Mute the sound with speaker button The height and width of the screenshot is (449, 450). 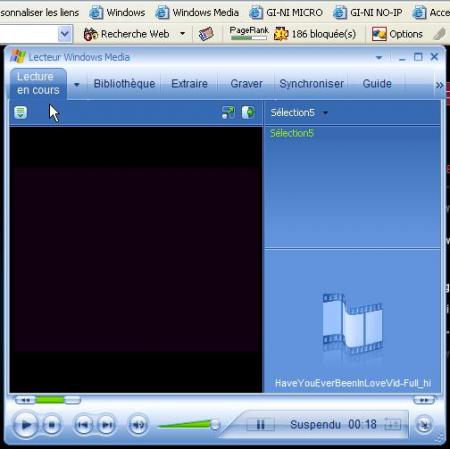pos(138,425)
